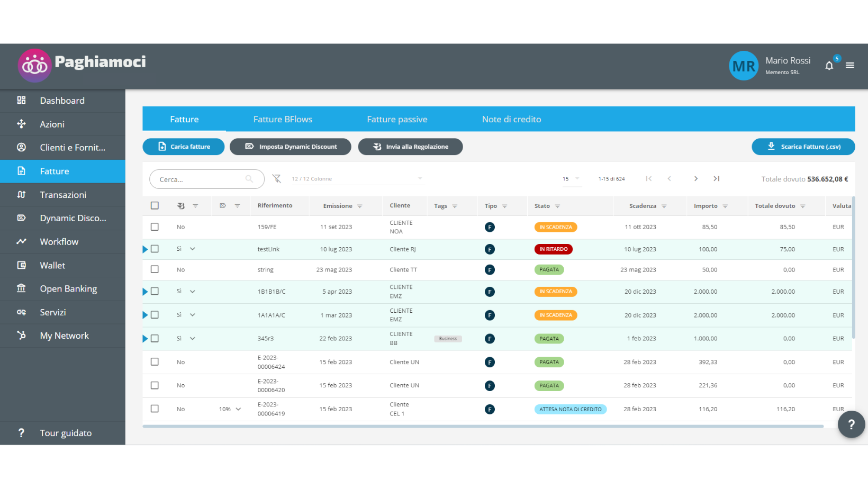This screenshot has height=489, width=868.
Task: Click filter icon on Emissione column
Action: (360, 206)
